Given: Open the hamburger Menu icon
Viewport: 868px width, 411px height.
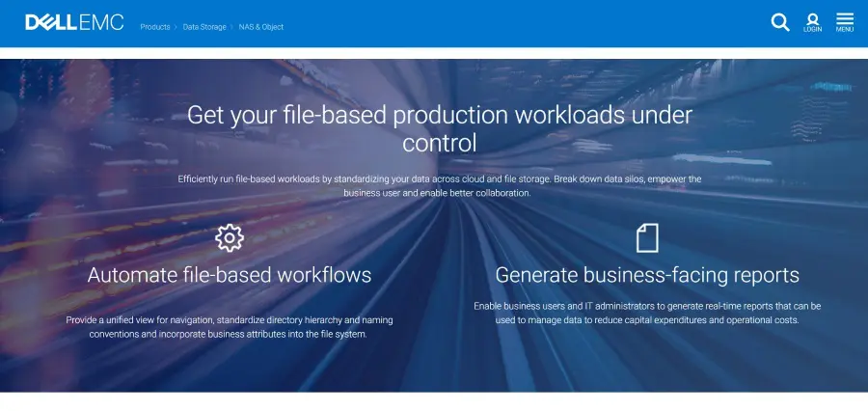Looking at the screenshot, I should coord(845,21).
